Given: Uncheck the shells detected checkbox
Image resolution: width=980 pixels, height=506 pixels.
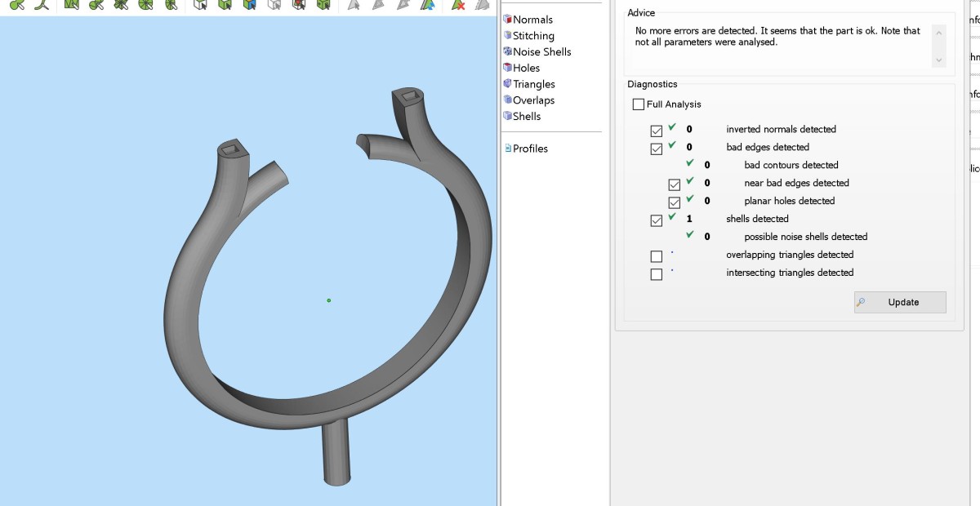Looking at the screenshot, I should [x=657, y=220].
